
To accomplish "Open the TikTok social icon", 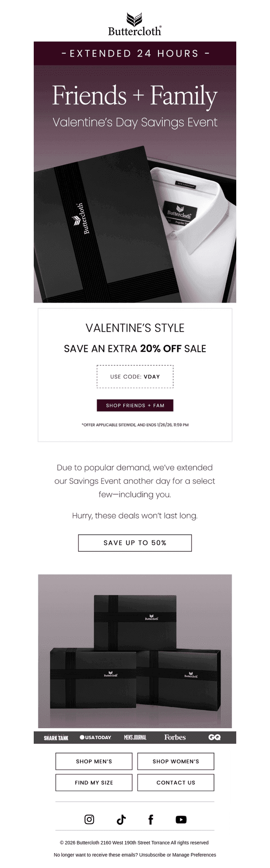I will (121, 819).
